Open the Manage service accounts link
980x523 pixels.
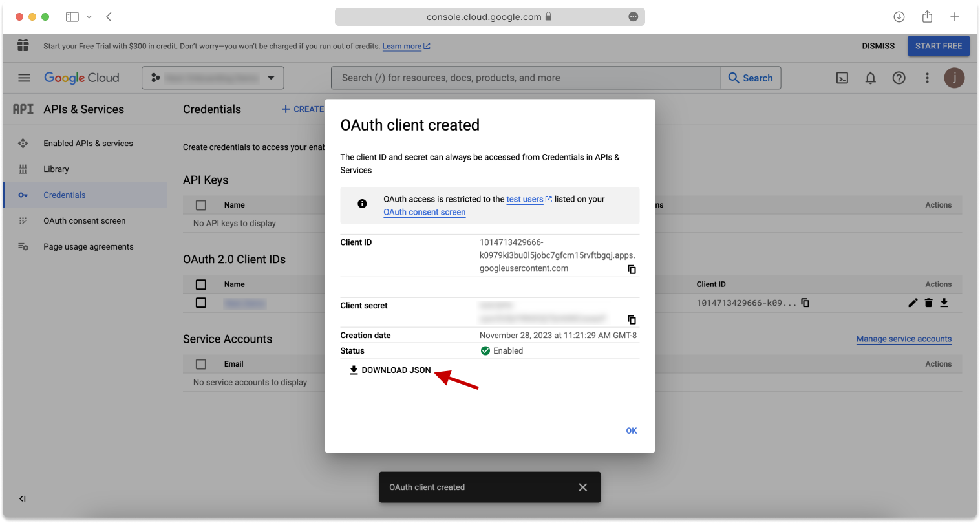pos(904,339)
